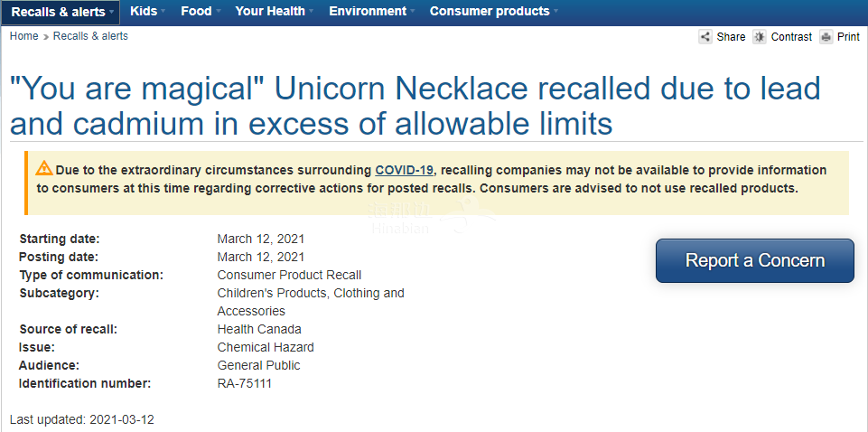Screen dimensions: 868x432
Task: Click the Print printer icon
Action: click(826, 37)
